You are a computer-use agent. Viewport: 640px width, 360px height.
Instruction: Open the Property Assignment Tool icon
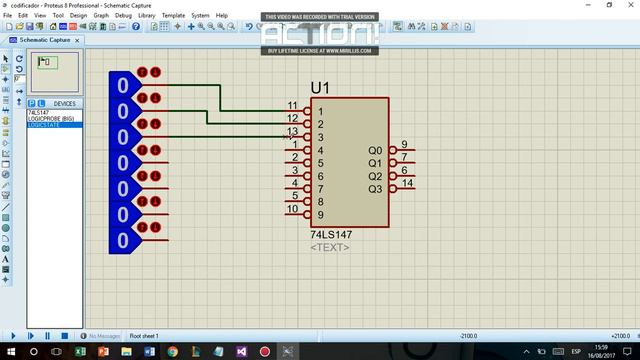pyautogui.click(x=422, y=27)
